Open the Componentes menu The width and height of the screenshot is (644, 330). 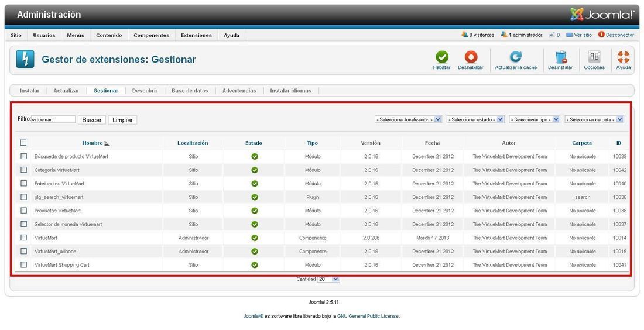tap(151, 35)
